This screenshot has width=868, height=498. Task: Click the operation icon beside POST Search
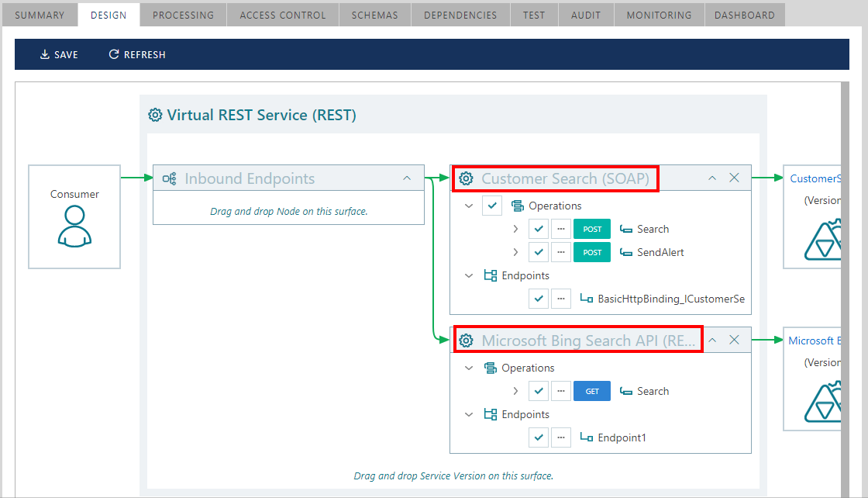click(626, 230)
